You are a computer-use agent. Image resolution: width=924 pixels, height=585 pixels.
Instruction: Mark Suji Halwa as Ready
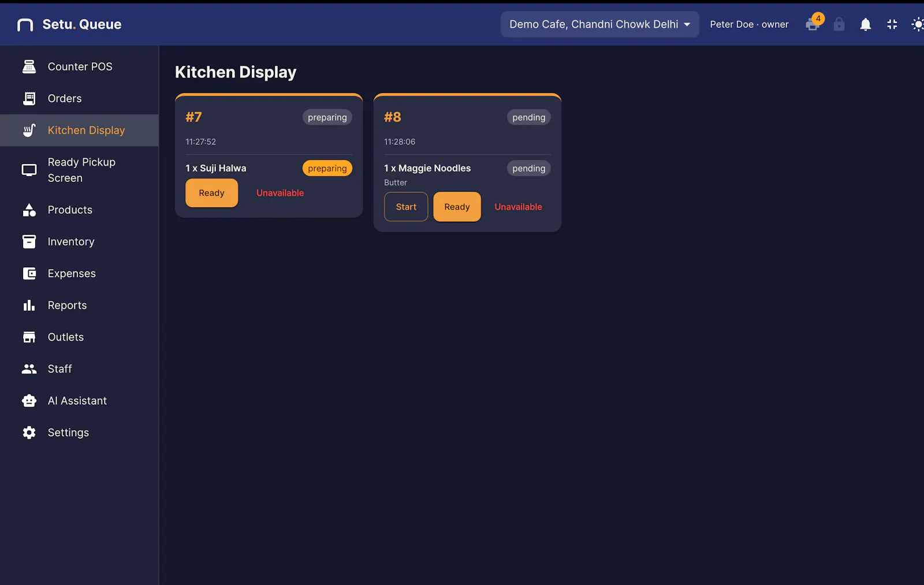[211, 193]
